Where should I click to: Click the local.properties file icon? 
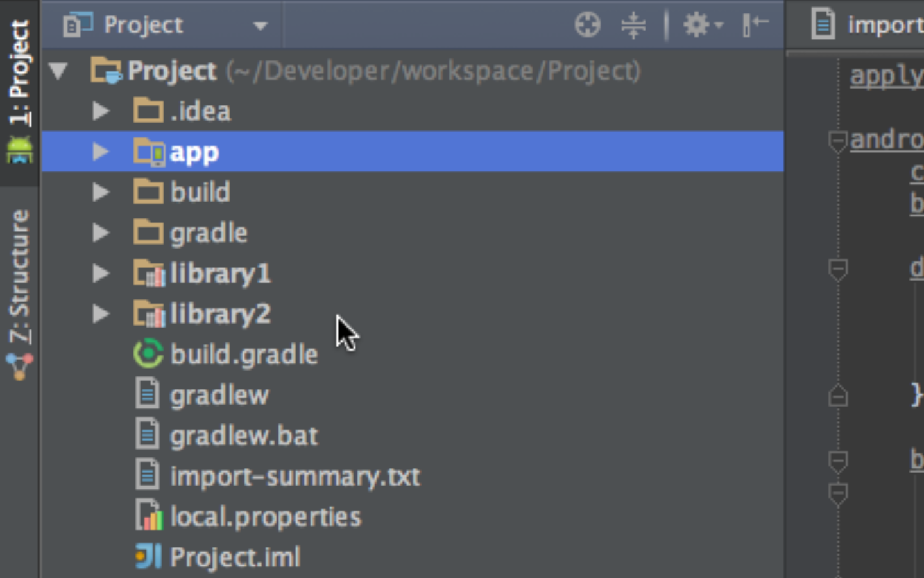click(148, 516)
